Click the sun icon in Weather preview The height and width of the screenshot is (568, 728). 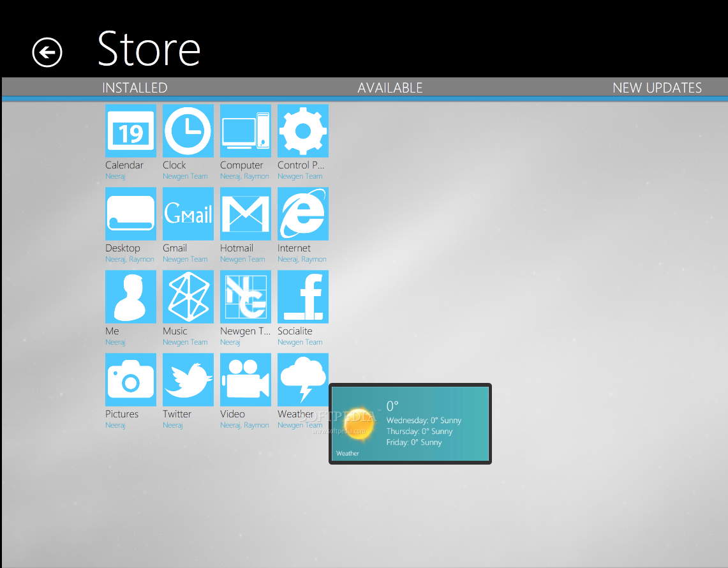(359, 423)
